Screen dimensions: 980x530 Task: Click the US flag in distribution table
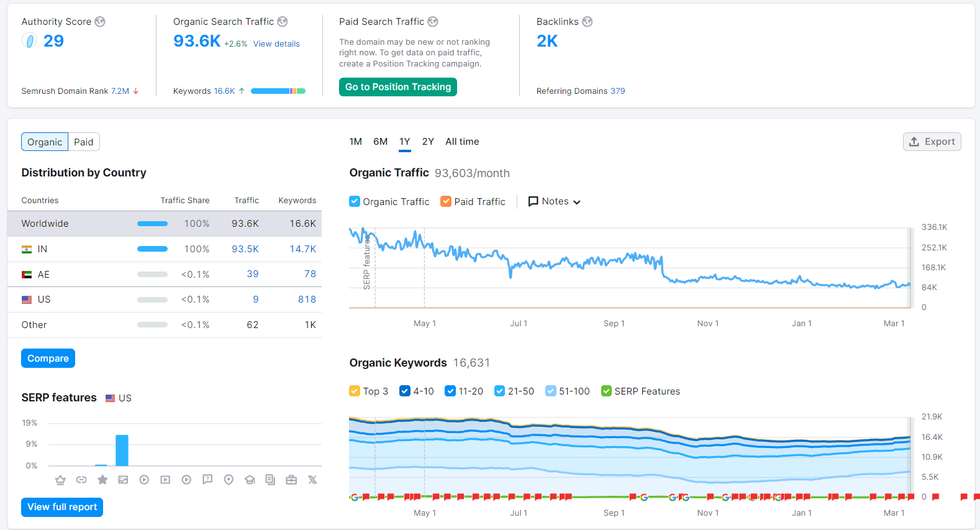[27, 299]
